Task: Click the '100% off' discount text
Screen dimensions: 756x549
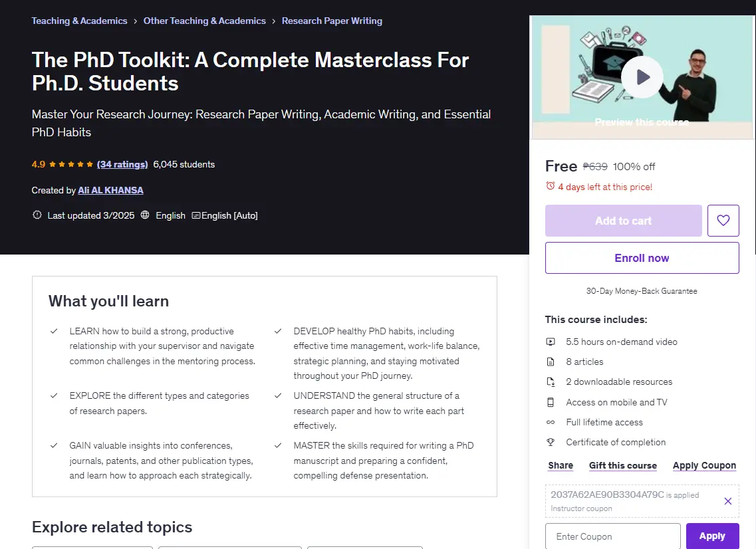Action: (x=634, y=167)
